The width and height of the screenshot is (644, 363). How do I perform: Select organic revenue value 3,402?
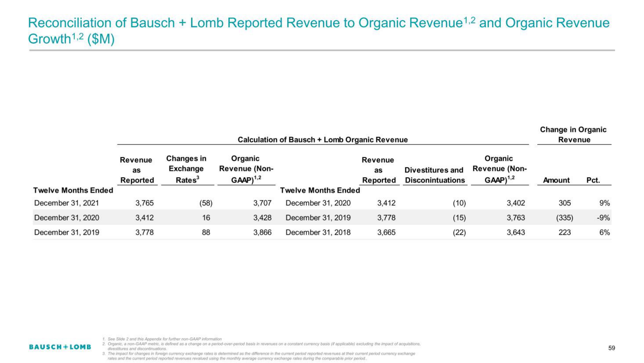[x=516, y=203]
